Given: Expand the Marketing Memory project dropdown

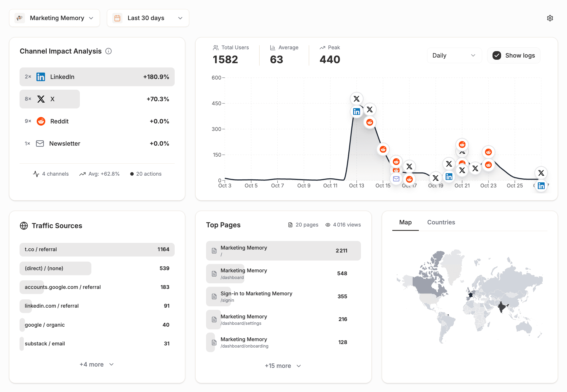Looking at the screenshot, I should 54,18.
